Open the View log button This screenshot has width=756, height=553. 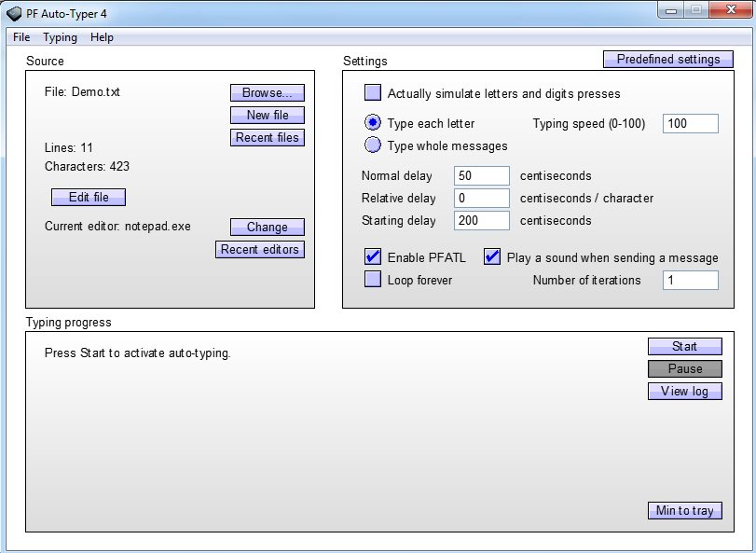[685, 391]
